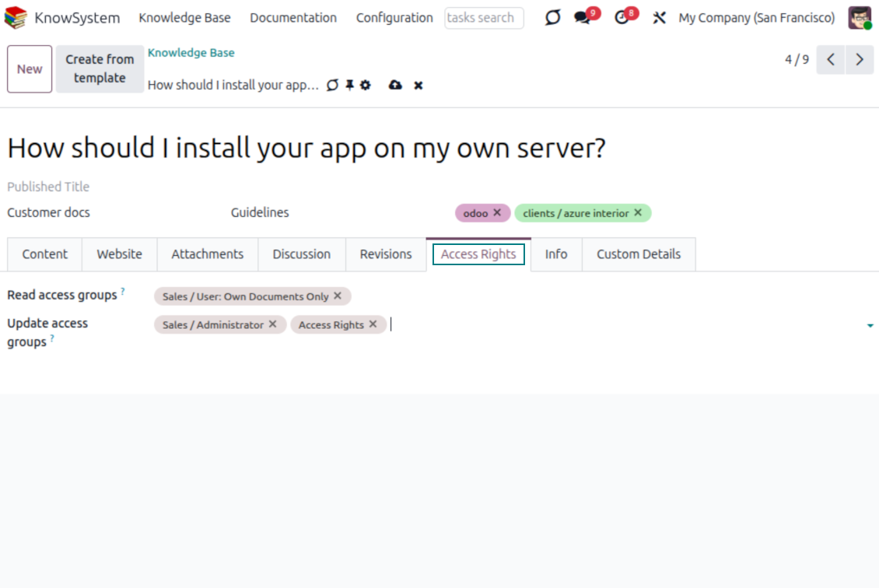Open the My Company (San Francisco) switcher
Screen dimensions: 879x588
756,18
